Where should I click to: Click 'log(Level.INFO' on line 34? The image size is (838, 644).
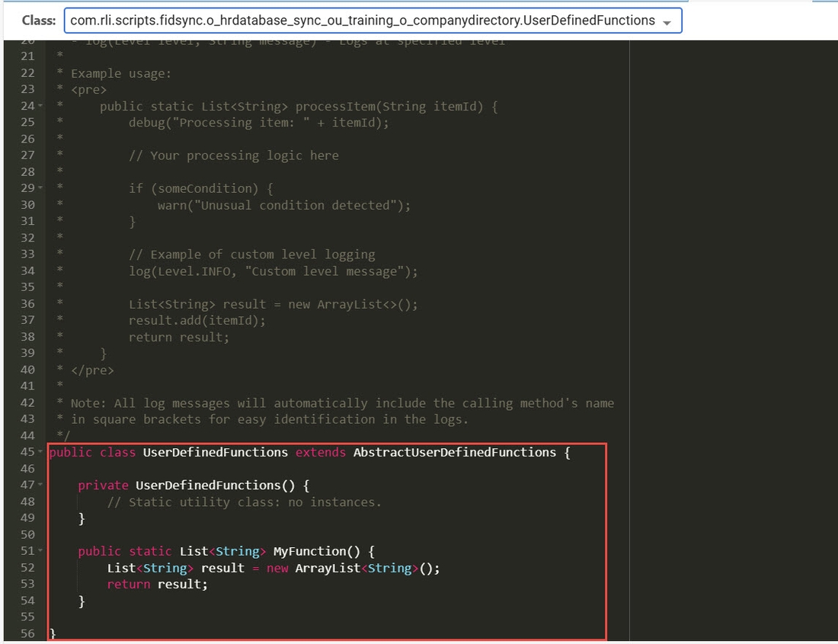click(180, 271)
